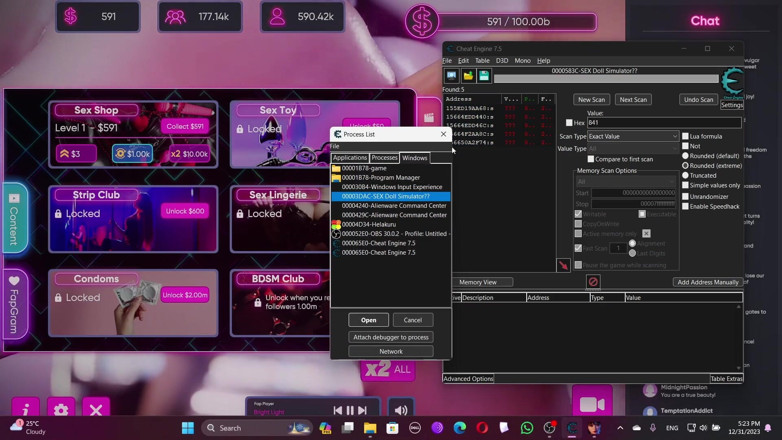This screenshot has width=782, height=440.
Task: Open process selector in Cheat Engine toolbar
Action: 451,76
